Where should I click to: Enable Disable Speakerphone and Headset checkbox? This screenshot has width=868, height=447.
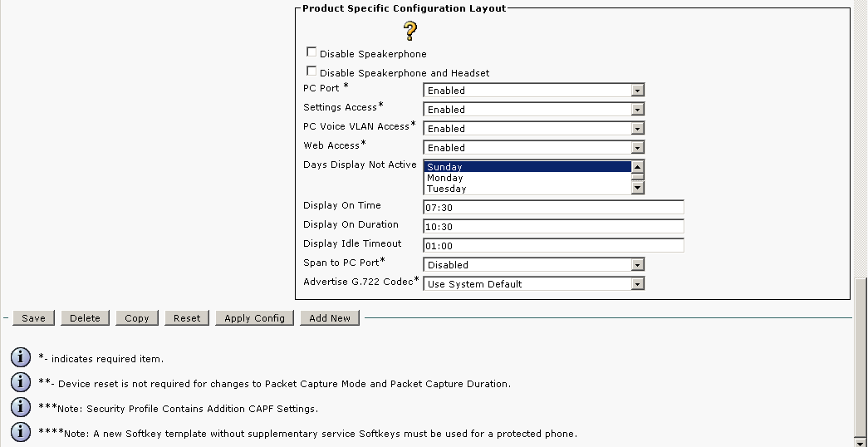[311, 71]
